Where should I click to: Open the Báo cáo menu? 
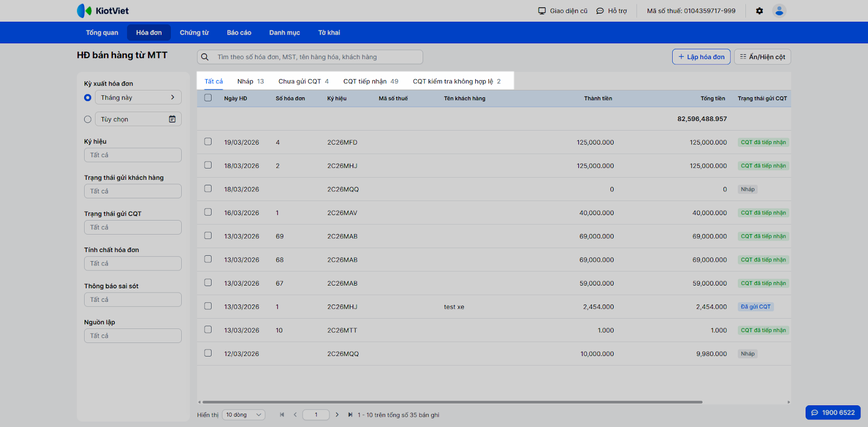(x=239, y=33)
